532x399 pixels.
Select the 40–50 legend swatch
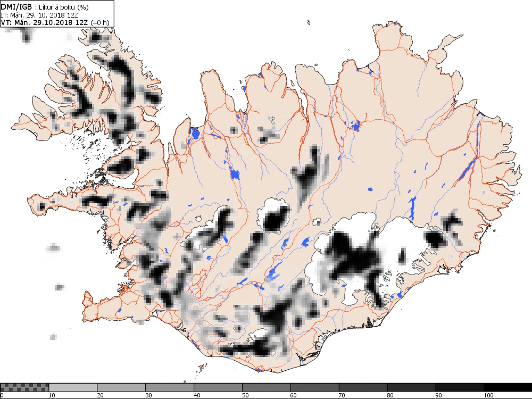coord(218,387)
